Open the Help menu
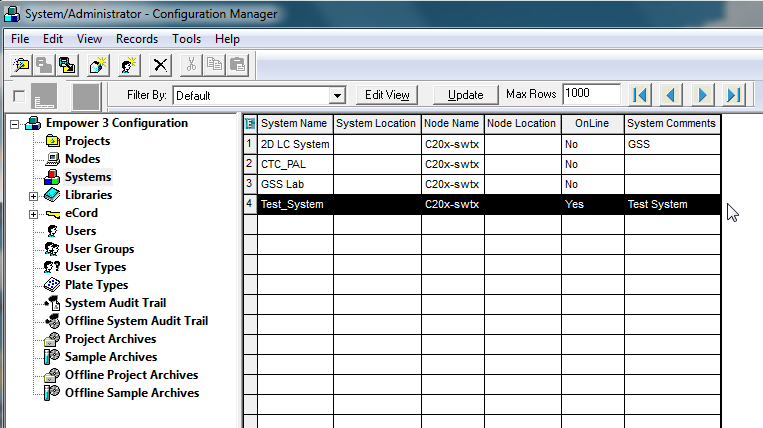The height and width of the screenshot is (428, 763). coord(227,39)
